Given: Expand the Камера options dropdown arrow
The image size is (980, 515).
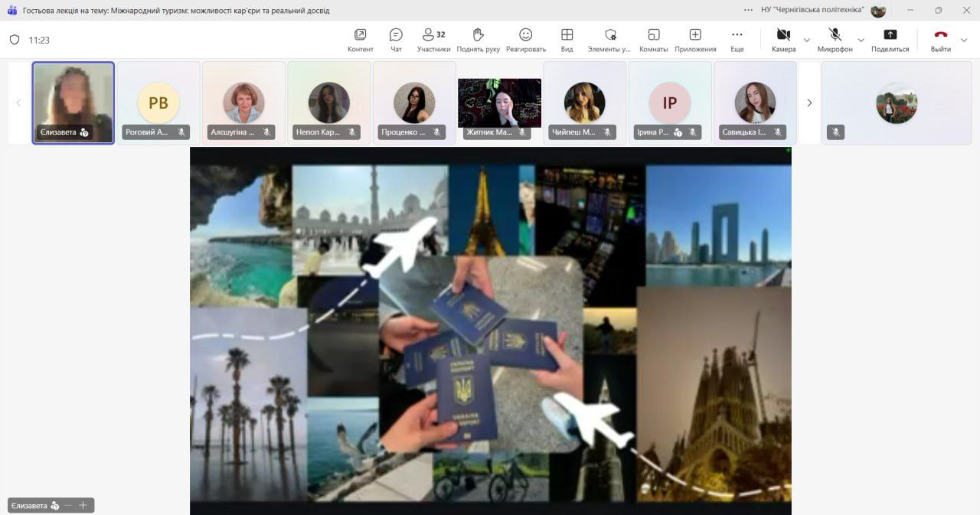Looking at the screenshot, I should pos(806,40).
